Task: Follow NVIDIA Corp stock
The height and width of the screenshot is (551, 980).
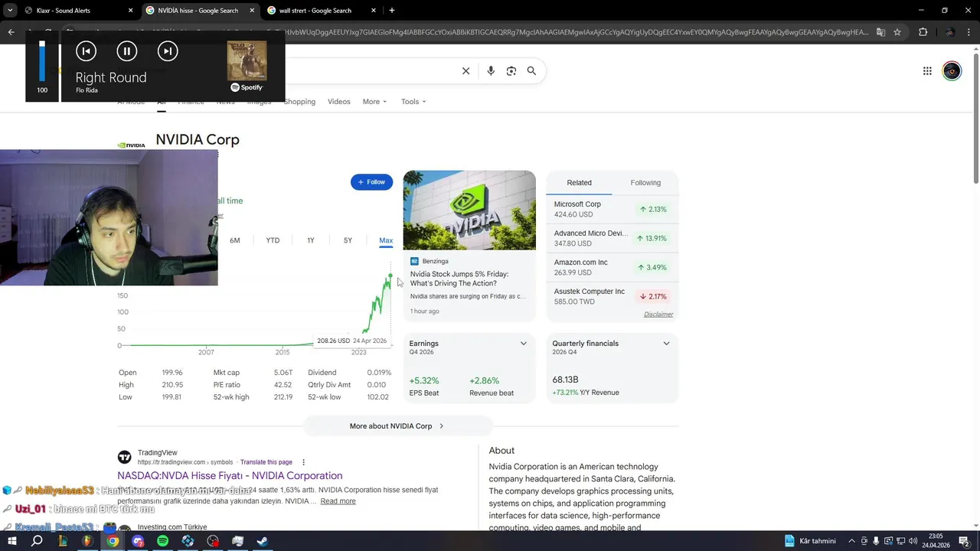Action: pos(371,182)
